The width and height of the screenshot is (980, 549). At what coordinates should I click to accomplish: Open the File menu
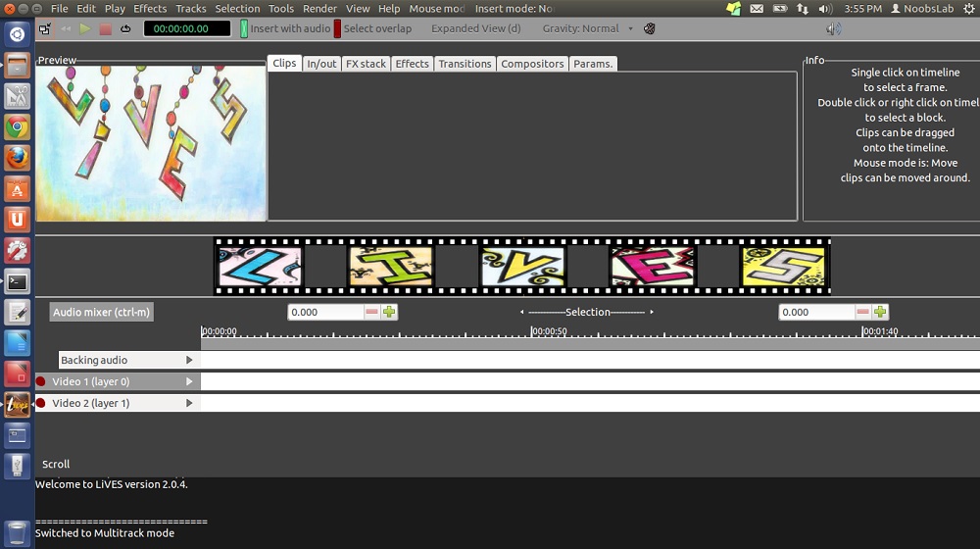tap(60, 9)
